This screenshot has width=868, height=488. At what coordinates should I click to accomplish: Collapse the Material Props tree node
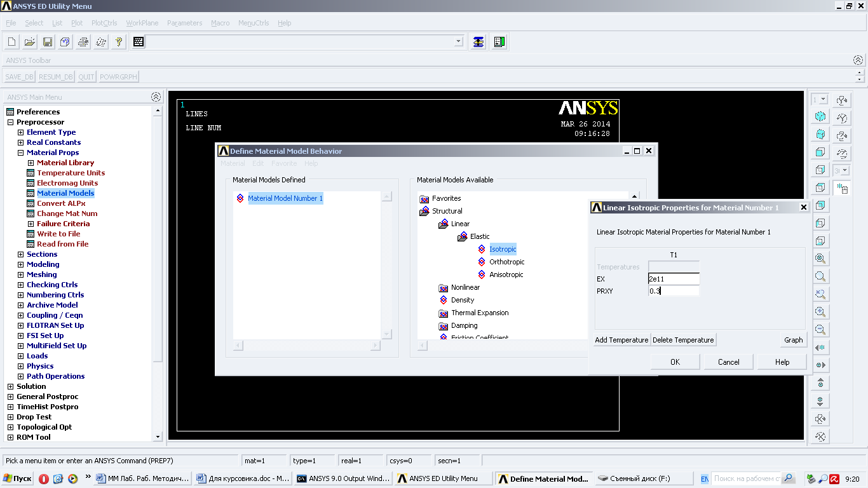coord(20,152)
